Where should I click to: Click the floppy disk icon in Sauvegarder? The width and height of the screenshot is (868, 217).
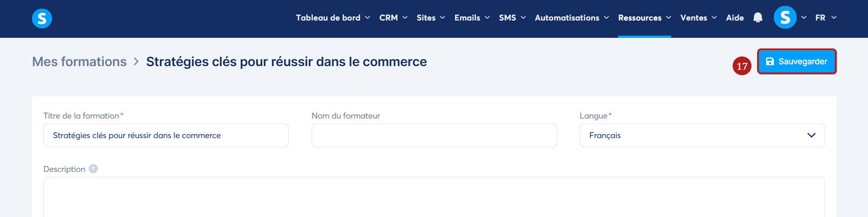coord(770,62)
